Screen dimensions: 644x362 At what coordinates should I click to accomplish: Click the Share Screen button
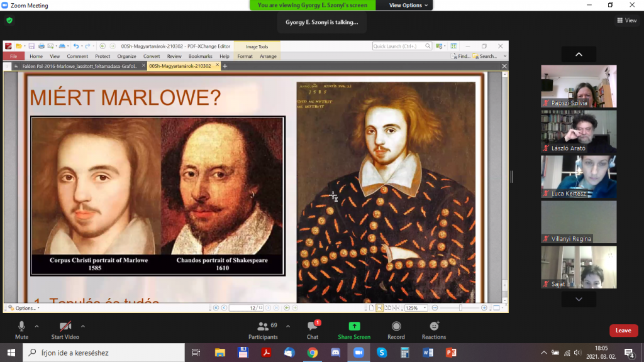tap(354, 331)
